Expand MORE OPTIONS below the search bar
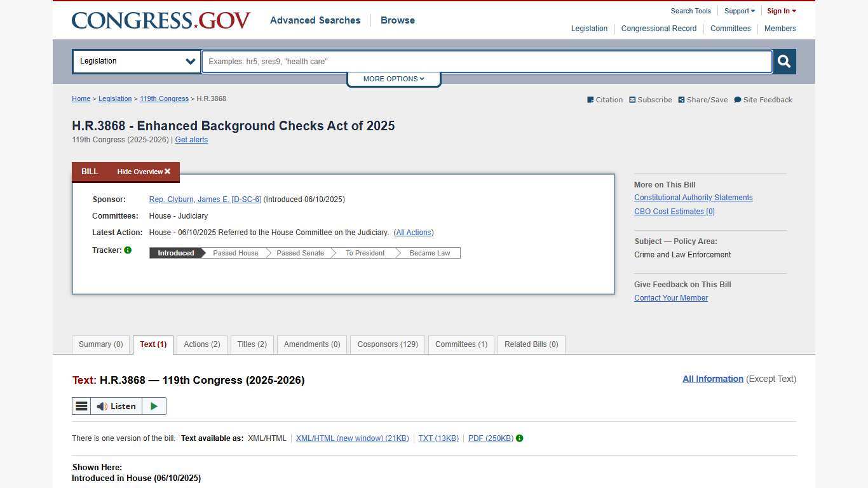The height and width of the screenshot is (488, 868). (393, 79)
